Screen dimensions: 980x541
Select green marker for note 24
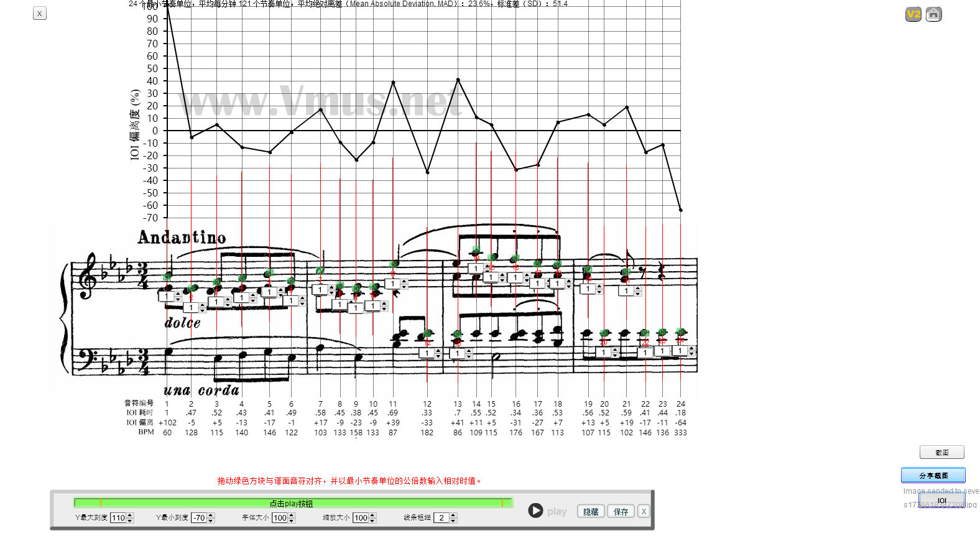point(680,332)
